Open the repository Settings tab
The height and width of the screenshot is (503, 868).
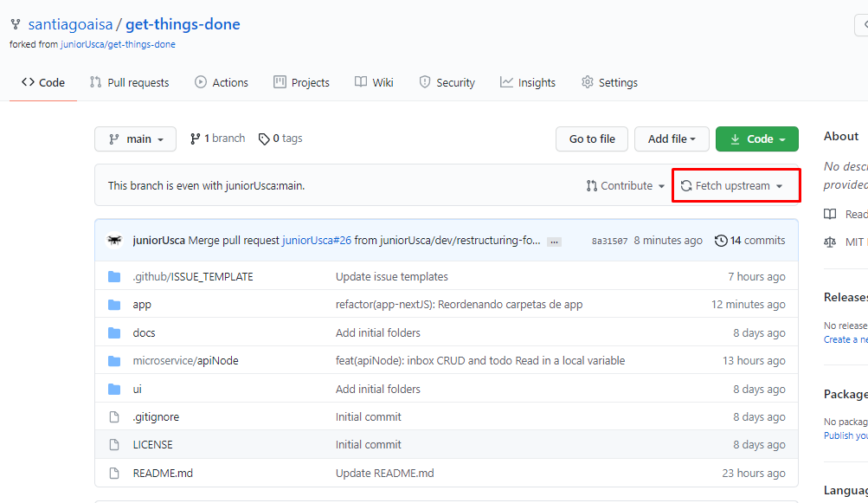(x=609, y=82)
